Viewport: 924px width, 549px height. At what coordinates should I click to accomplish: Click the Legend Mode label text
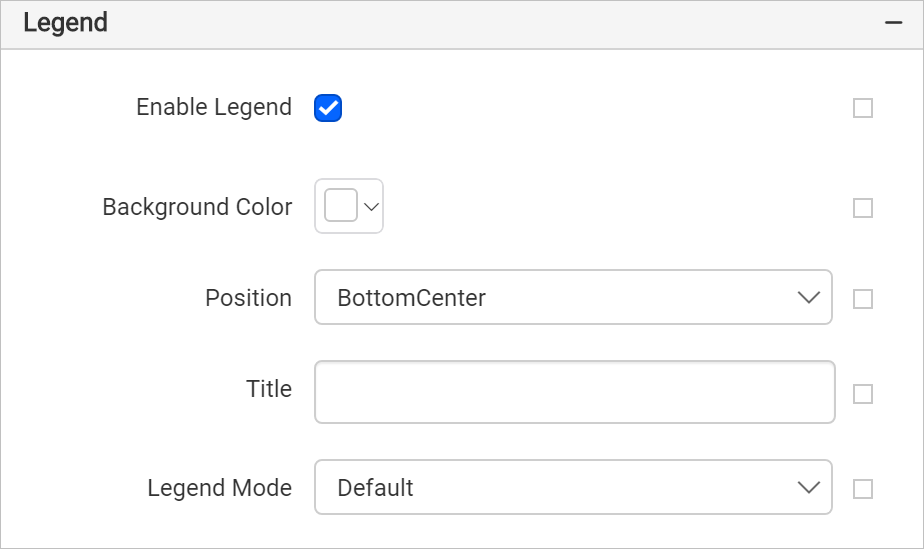220,488
